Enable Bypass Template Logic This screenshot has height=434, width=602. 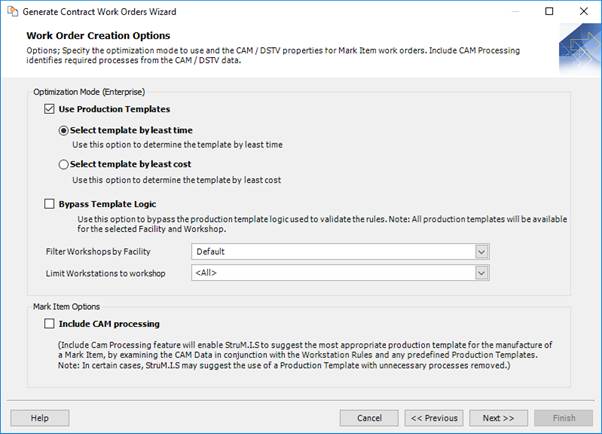tap(50, 204)
